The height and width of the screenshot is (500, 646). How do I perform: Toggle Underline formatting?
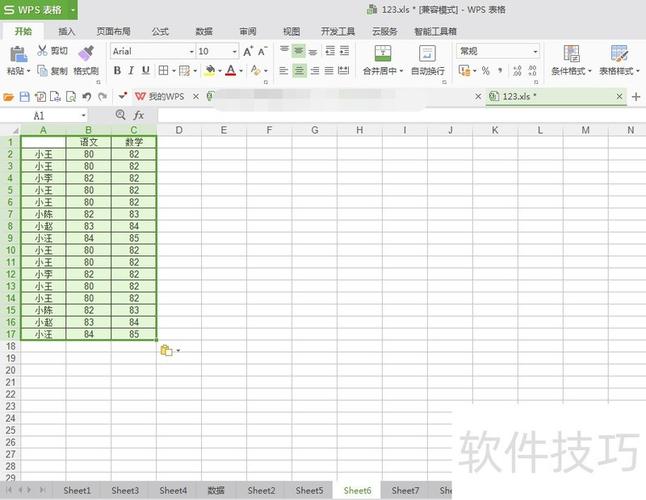tap(145, 71)
